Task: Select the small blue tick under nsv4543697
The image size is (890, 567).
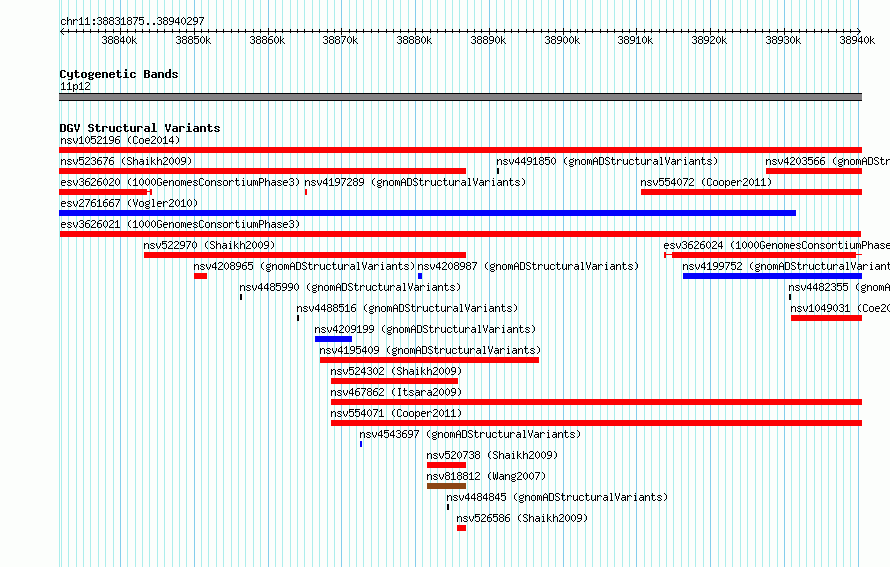Action: pos(361,444)
